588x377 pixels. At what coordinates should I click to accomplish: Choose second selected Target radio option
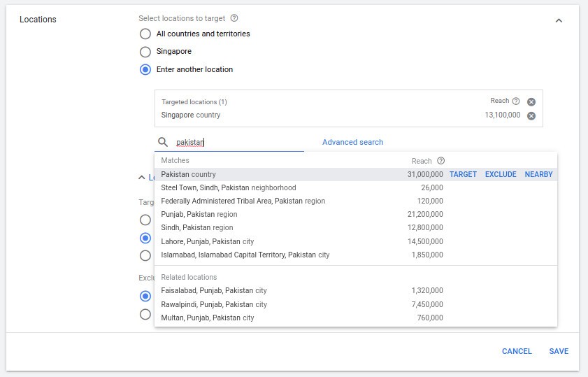[x=145, y=238]
